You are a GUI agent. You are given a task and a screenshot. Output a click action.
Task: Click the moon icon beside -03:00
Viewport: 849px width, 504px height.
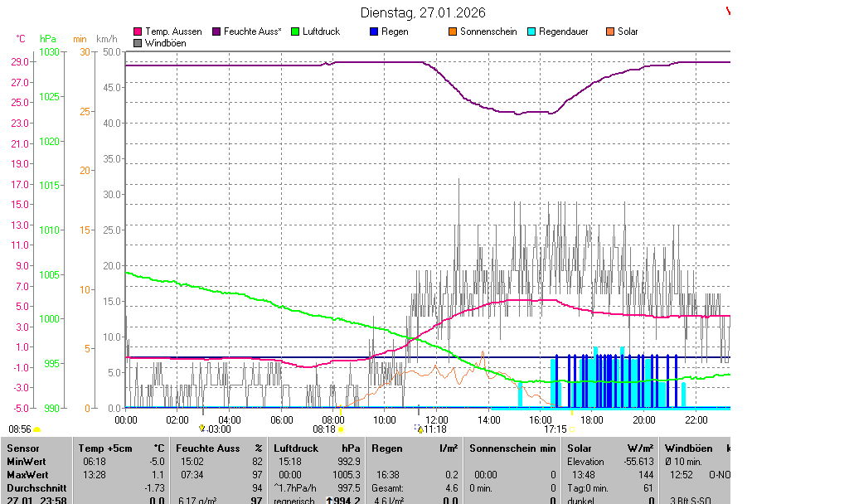pyautogui.click(x=202, y=429)
